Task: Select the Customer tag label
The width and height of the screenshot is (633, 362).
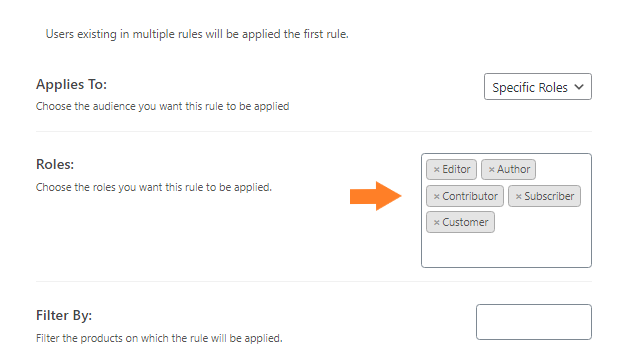Action: pyautogui.click(x=465, y=222)
